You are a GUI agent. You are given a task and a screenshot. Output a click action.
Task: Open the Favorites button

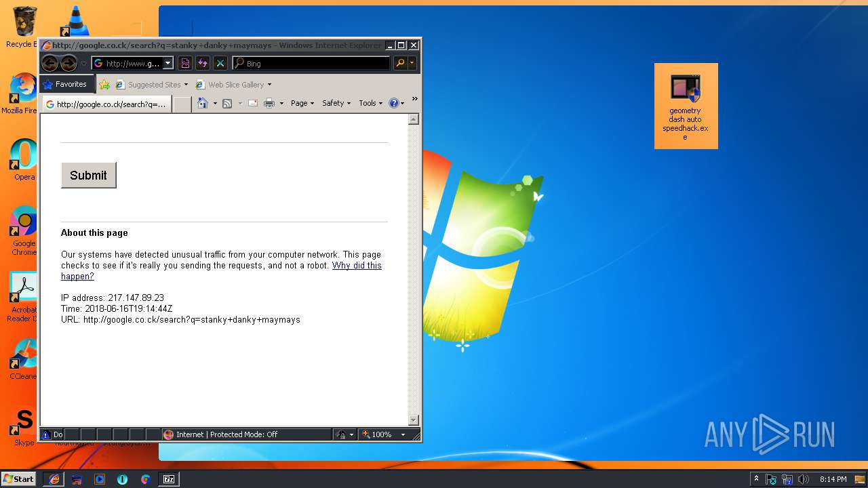click(66, 85)
